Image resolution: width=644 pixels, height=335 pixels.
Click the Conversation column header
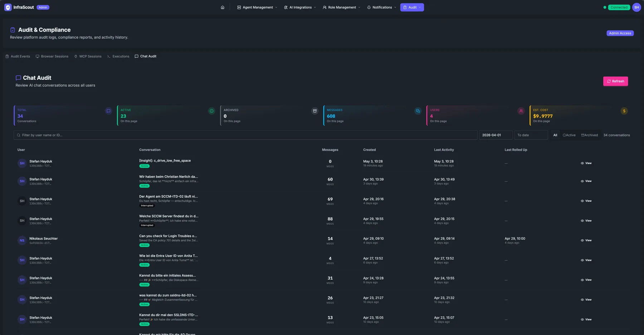[150, 150]
